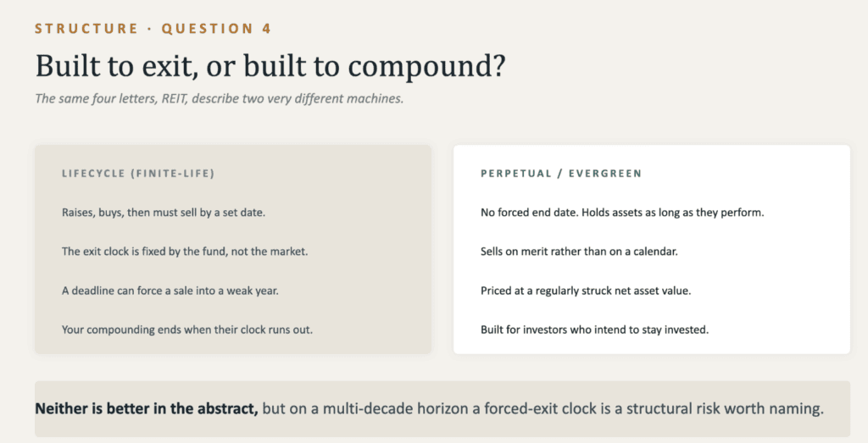
Task: Click the word 'compound?' in the main title
Action: pyautogui.click(x=427, y=68)
